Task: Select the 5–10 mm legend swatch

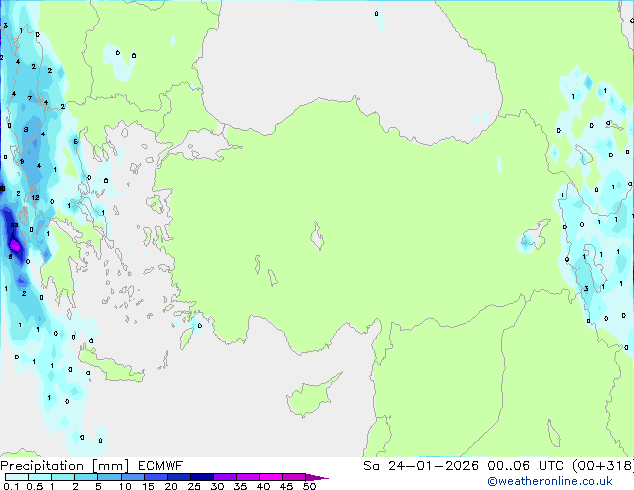Action: 109,477
